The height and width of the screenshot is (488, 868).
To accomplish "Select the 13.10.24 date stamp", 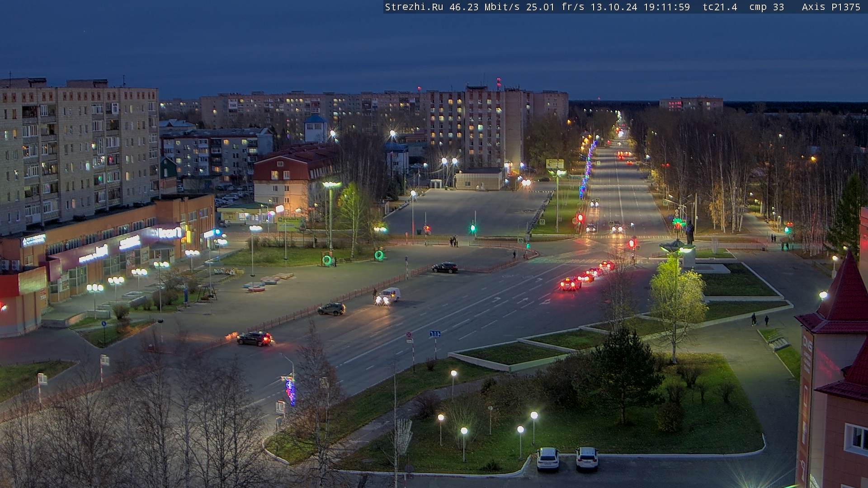I will 614,7.
